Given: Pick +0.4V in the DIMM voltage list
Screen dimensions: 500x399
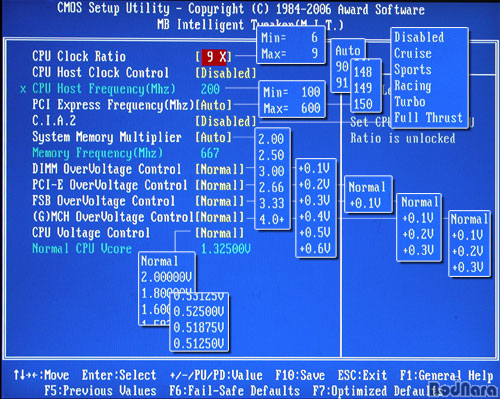Looking at the screenshot, I should 315,217.
